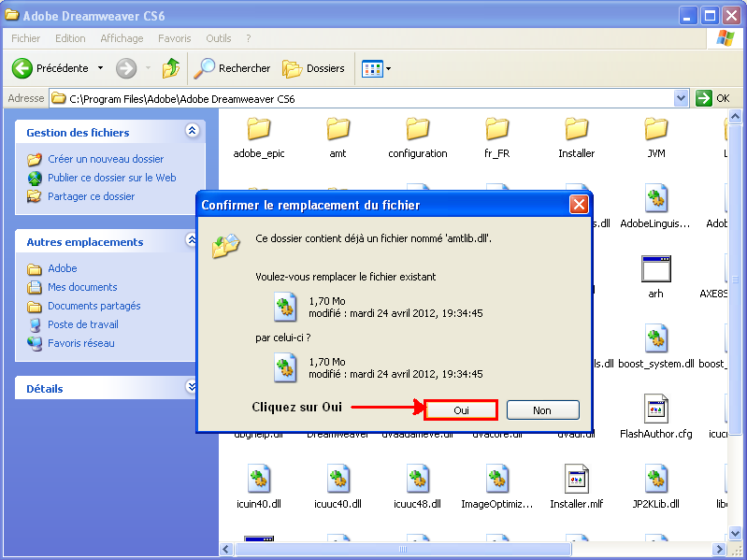Click the horizontal scrollbar left arrow
Screen dimensions: 747x560
click(226, 549)
